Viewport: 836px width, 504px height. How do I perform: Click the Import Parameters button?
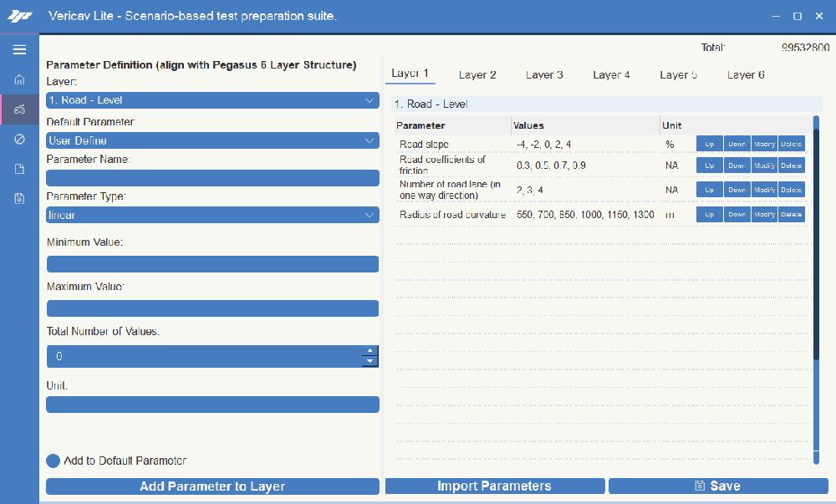[x=494, y=486]
